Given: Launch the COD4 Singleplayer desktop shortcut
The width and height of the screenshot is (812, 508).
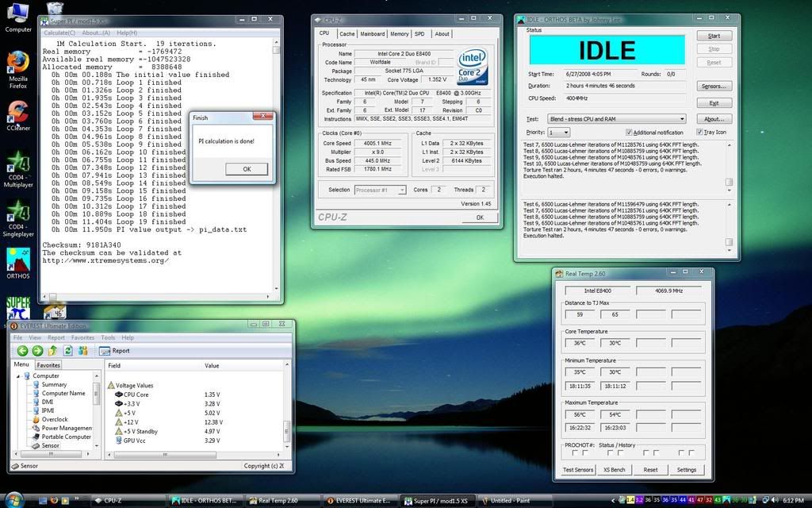Looking at the screenshot, I should (18, 218).
